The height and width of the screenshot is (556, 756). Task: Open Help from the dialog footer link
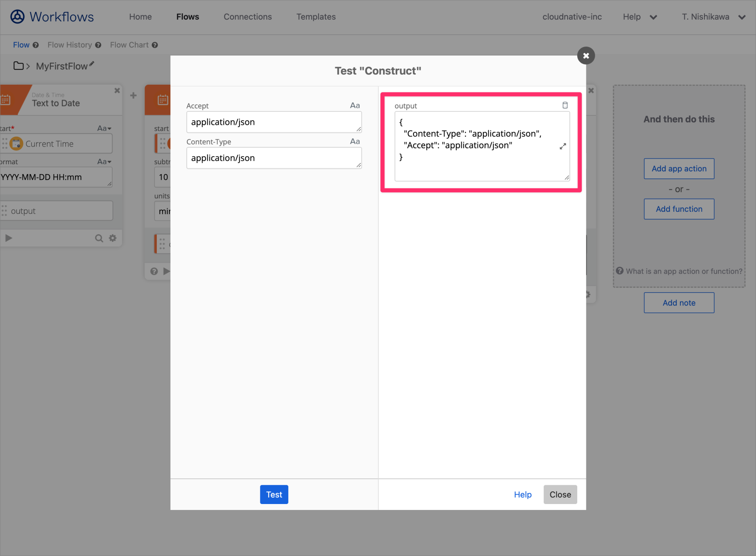click(522, 494)
